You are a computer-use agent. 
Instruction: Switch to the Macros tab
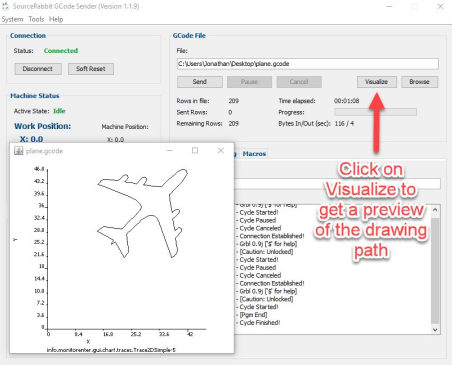[x=254, y=154]
